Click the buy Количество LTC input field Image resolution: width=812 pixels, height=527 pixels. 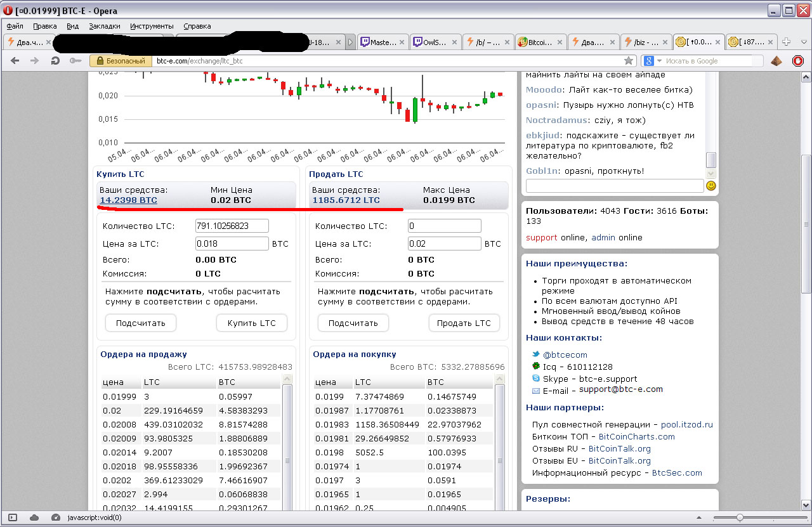(x=232, y=226)
